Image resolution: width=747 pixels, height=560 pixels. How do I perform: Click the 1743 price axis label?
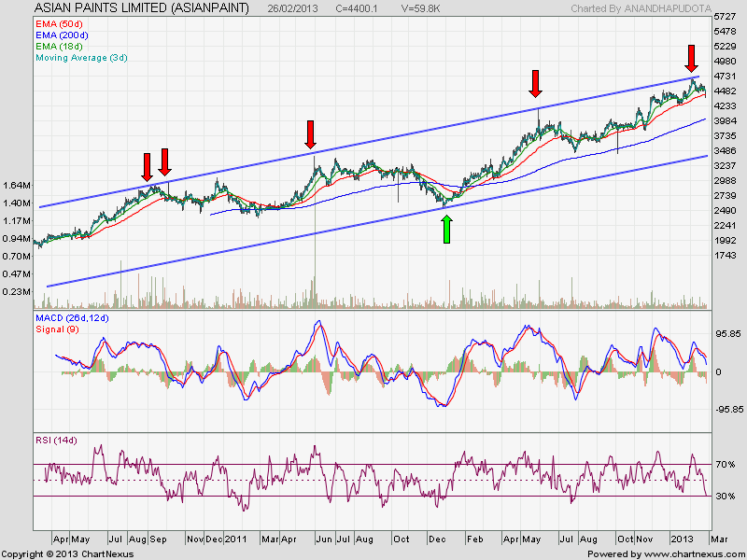[x=725, y=255]
